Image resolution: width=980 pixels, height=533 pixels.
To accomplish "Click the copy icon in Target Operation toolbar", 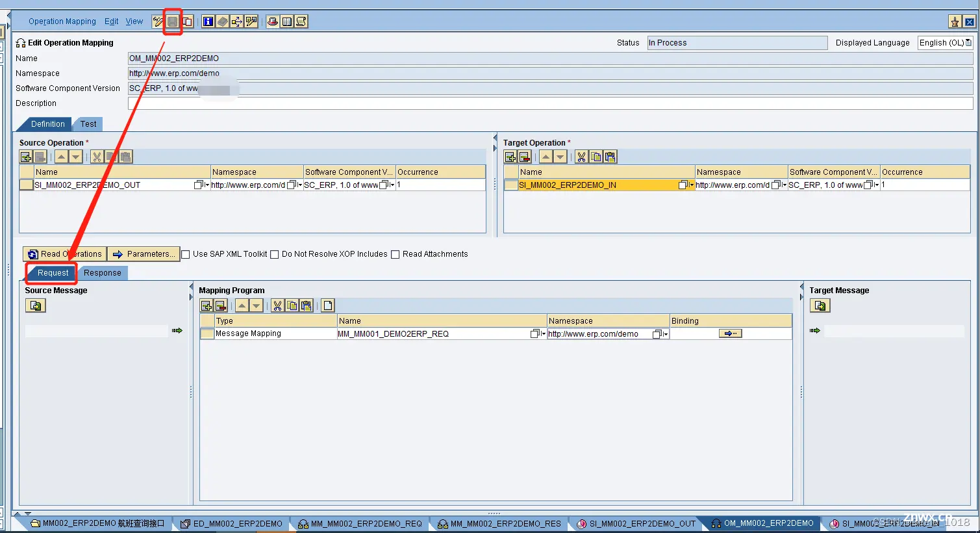I will (x=596, y=157).
